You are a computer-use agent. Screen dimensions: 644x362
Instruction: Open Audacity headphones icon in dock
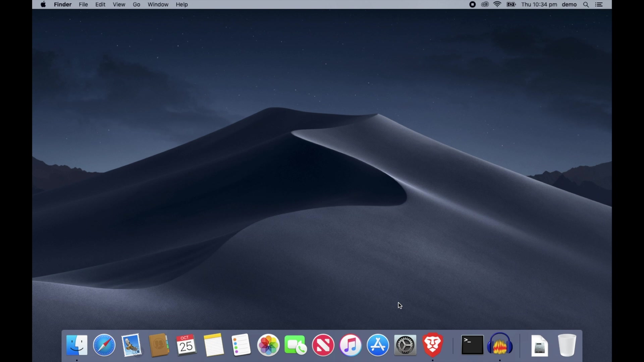point(500,345)
